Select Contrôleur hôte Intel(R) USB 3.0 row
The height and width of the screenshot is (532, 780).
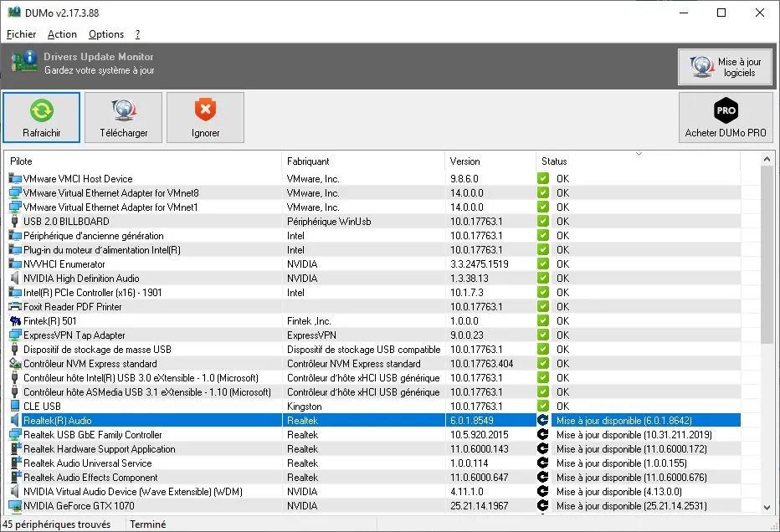pyautogui.click(x=372, y=378)
